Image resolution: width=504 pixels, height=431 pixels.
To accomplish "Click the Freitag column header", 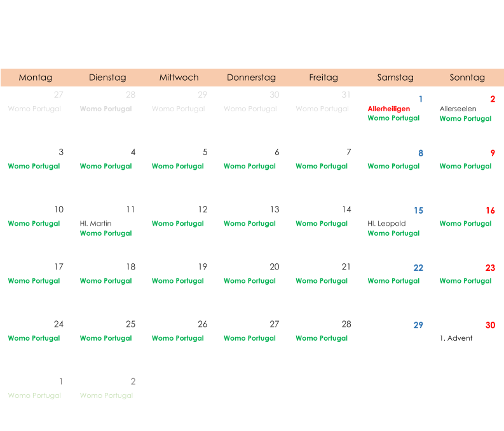I will [x=324, y=78].
